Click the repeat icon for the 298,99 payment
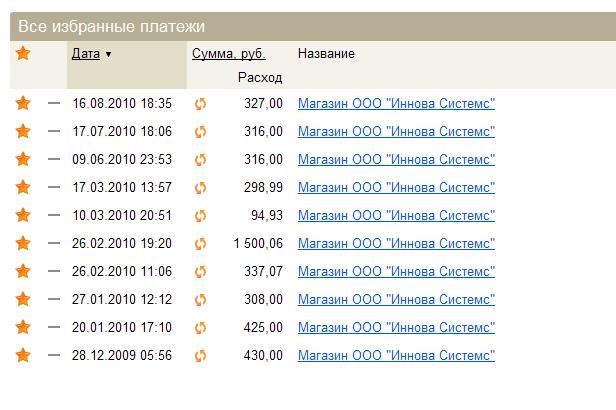This screenshot has width=616, height=410. click(x=200, y=187)
